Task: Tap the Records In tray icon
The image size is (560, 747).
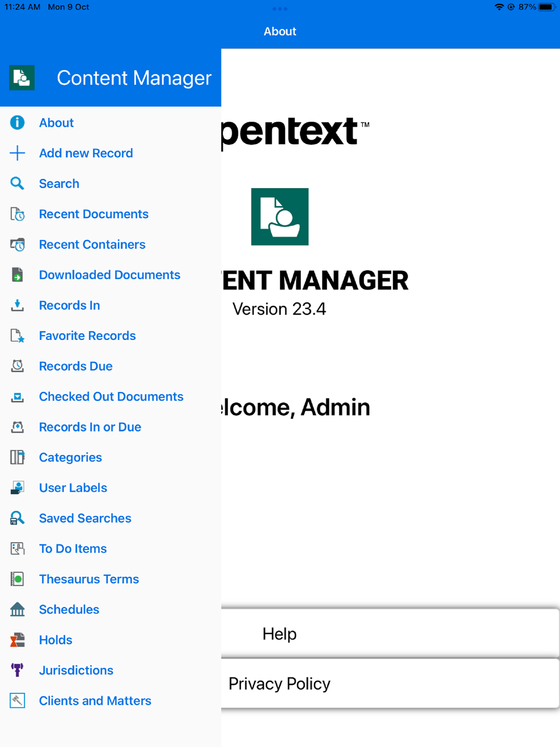Action: click(17, 305)
